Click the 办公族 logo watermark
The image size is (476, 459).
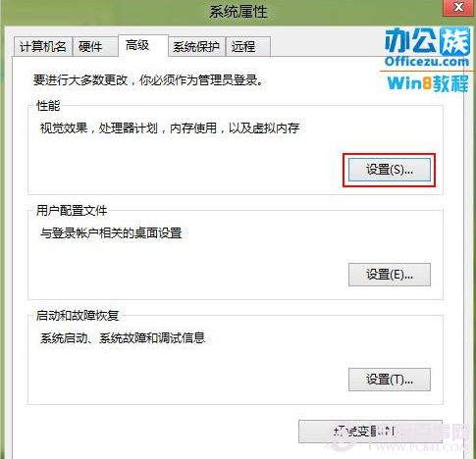[427, 41]
